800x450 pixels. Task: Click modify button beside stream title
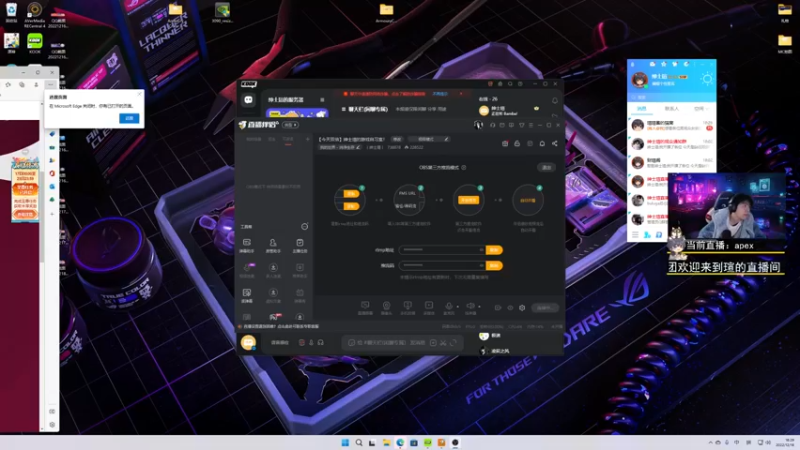click(396, 139)
